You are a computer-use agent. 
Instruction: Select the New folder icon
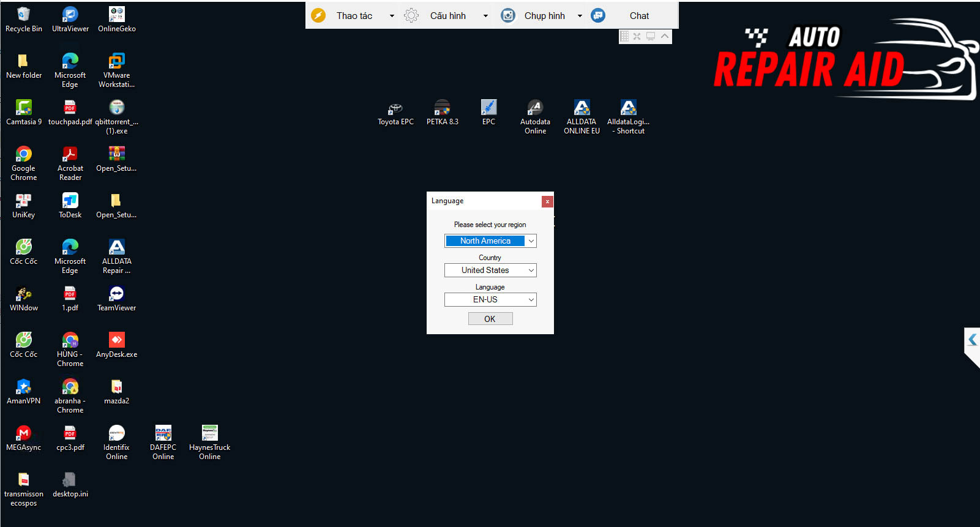pos(24,66)
